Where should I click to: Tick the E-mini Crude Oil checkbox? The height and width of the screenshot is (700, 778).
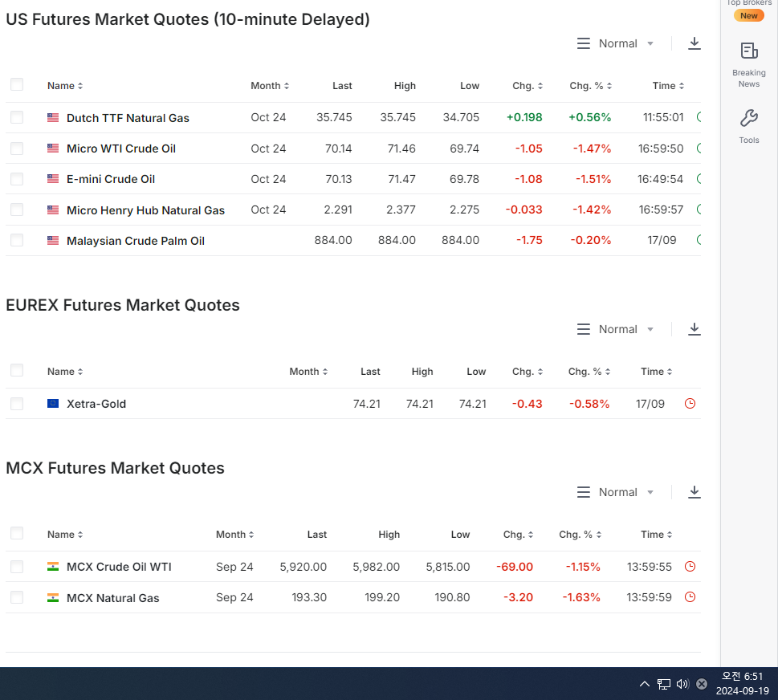coord(17,178)
